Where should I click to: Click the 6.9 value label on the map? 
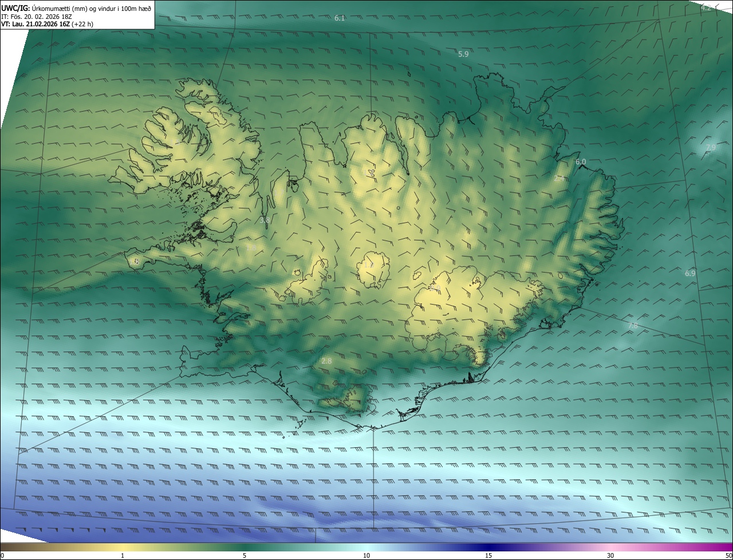click(x=690, y=274)
